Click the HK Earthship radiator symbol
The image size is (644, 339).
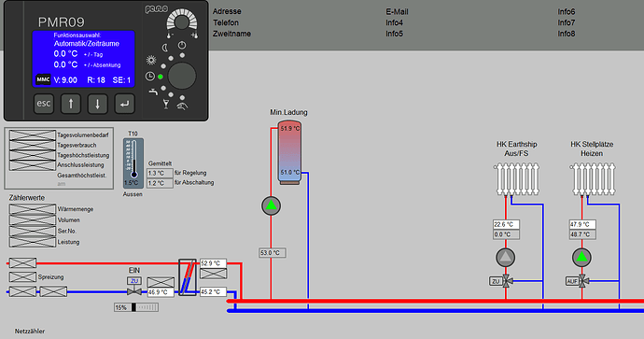[517, 179]
